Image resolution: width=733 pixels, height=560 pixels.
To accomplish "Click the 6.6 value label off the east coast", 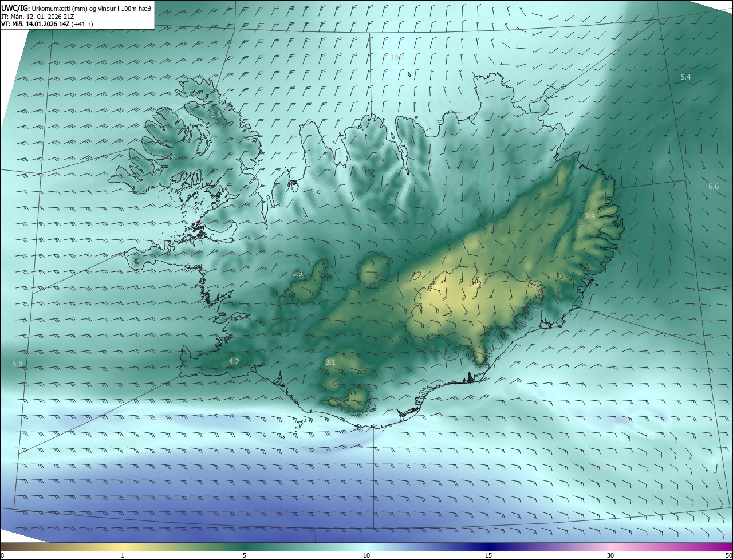I will [x=713, y=186].
